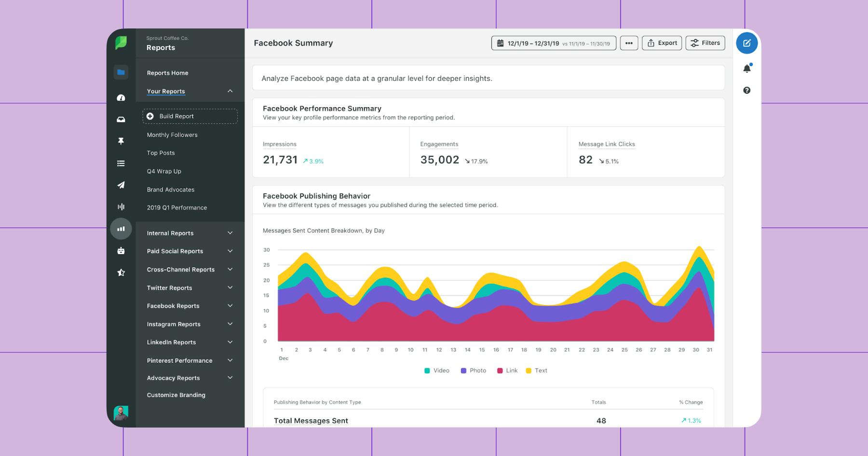This screenshot has height=456, width=868.
Task: Open the list feed icon
Action: click(121, 163)
